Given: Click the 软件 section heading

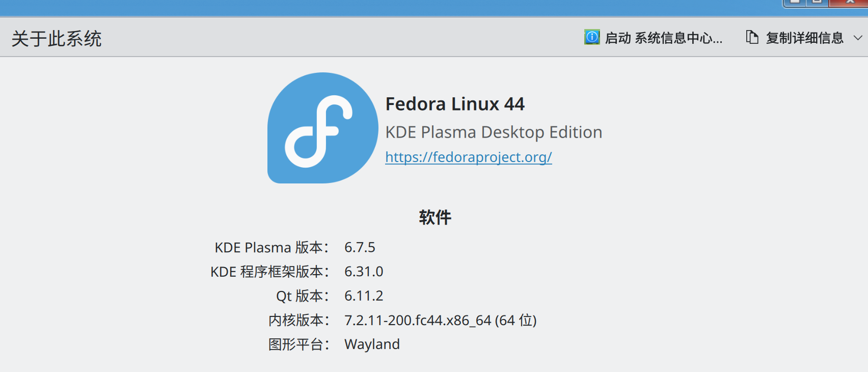Looking at the screenshot, I should [435, 218].
